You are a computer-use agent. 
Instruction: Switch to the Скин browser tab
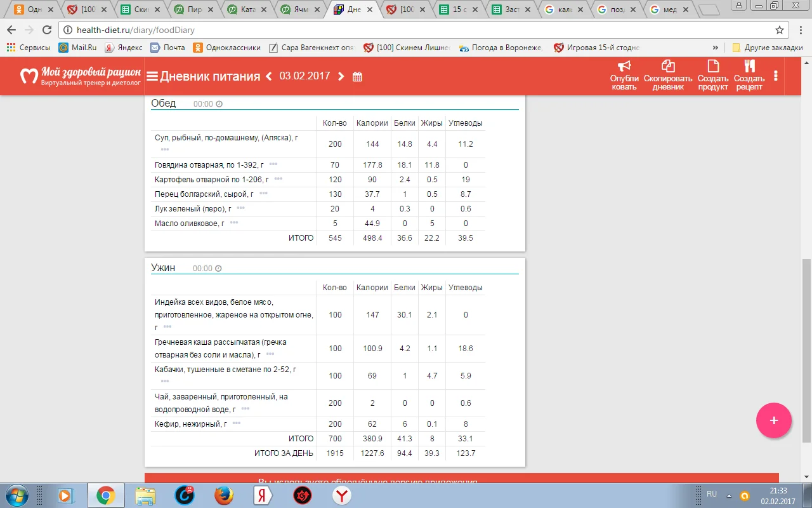tap(140, 10)
